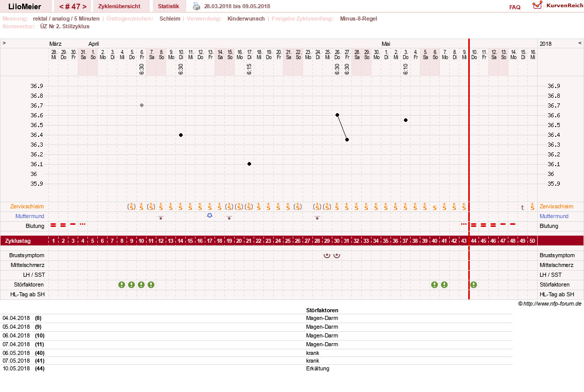The image size is (584, 392).
Task: Click the printer icon beside the date range
Action: [x=196, y=6]
